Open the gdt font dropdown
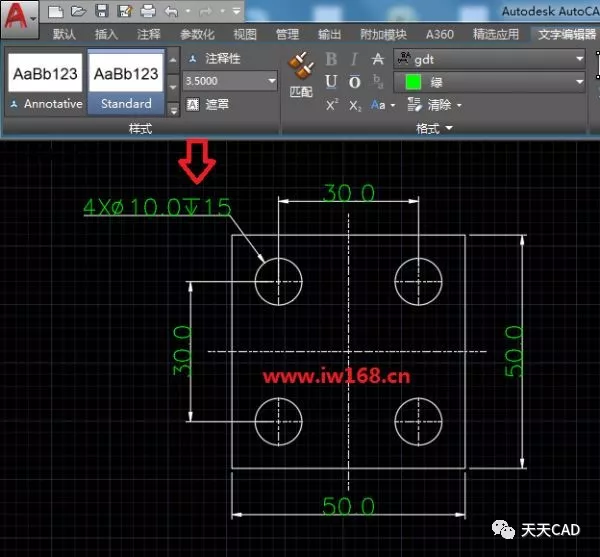The height and width of the screenshot is (557, 600). pyautogui.click(x=489, y=59)
